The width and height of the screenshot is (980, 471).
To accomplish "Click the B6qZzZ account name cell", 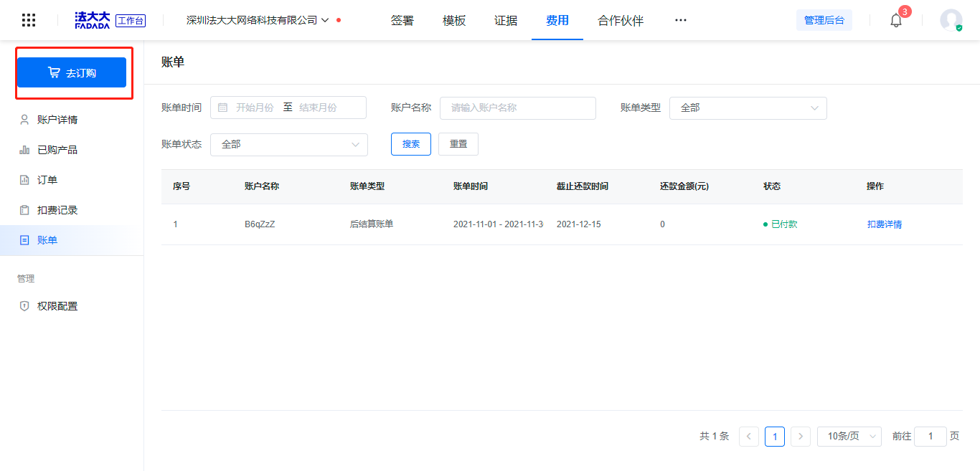I will click(260, 224).
